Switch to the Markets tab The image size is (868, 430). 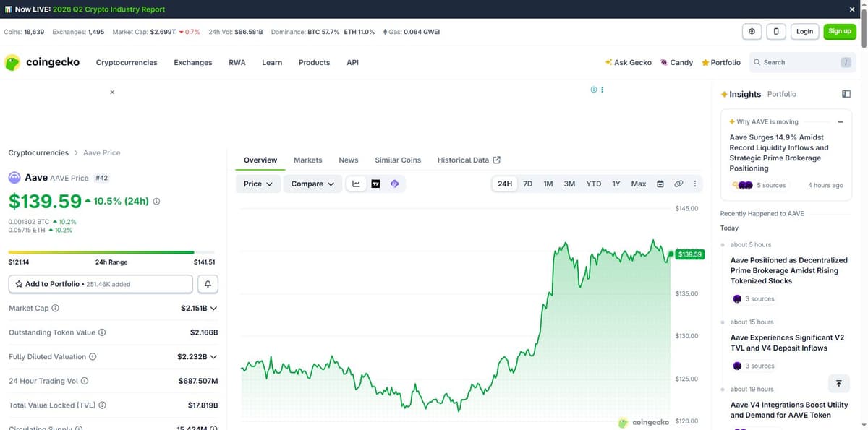click(x=308, y=160)
